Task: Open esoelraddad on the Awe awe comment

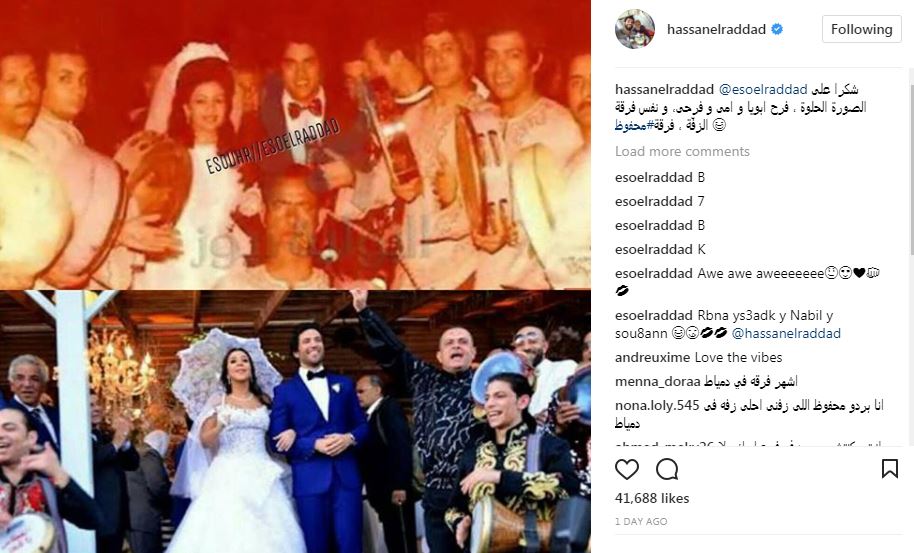Action: point(653,273)
